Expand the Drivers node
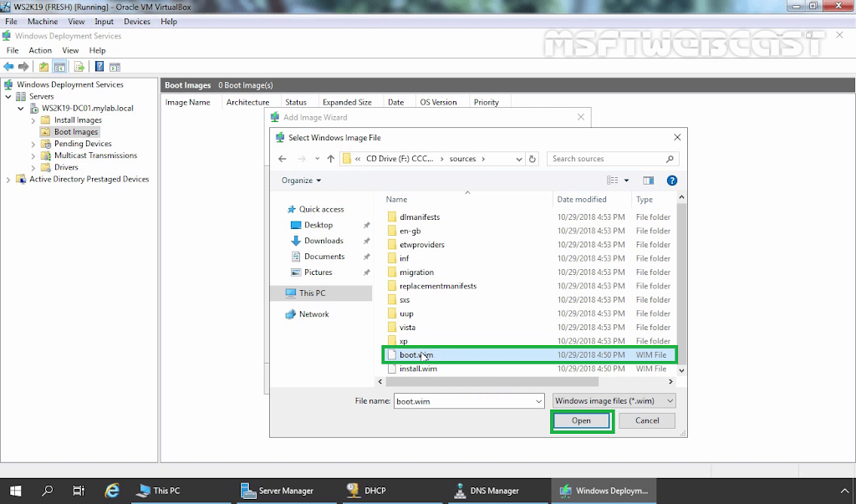 pos(33,168)
